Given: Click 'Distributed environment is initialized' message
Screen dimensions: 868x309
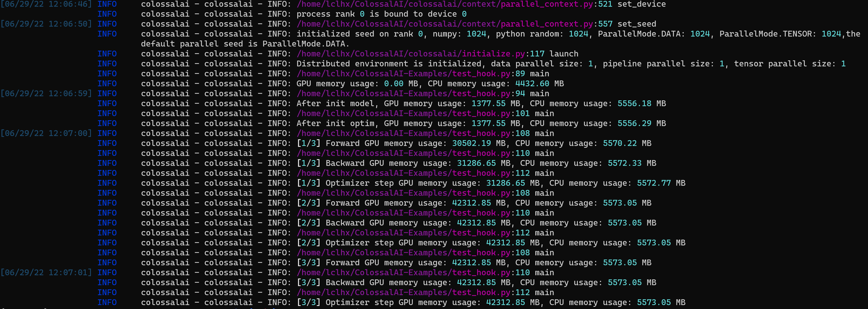Looking at the screenshot, I should [389, 64].
